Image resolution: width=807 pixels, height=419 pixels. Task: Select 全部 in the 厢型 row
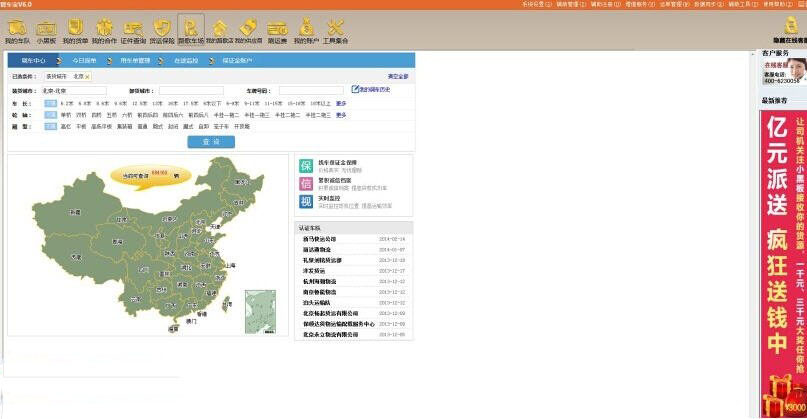click(x=50, y=126)
